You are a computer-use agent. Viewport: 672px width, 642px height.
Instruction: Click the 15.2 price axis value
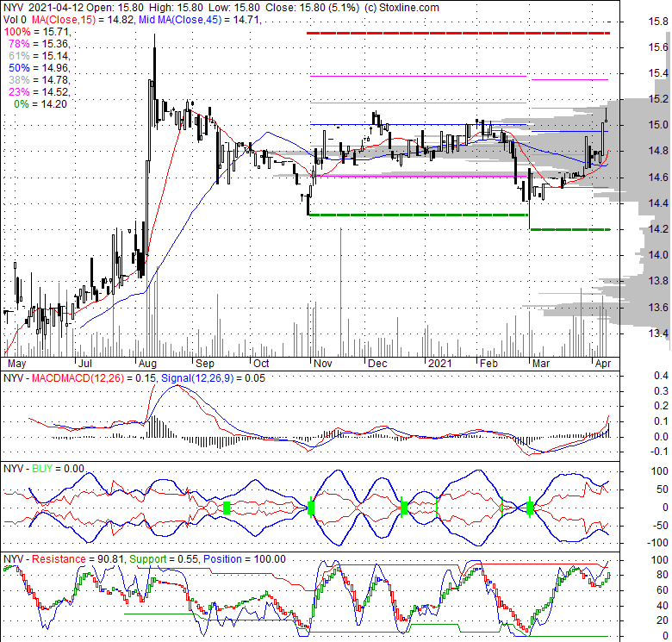658,99
